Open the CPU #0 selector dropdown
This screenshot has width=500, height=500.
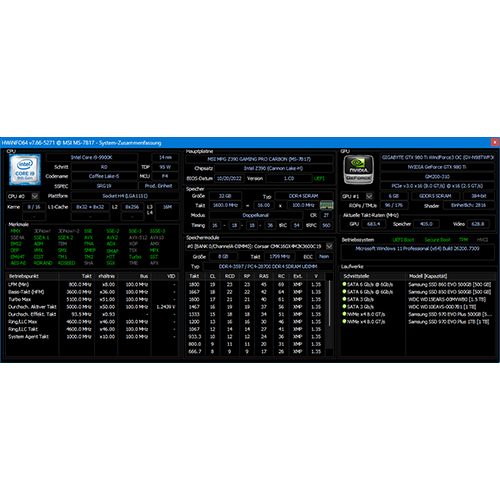[x=35, y=196]
